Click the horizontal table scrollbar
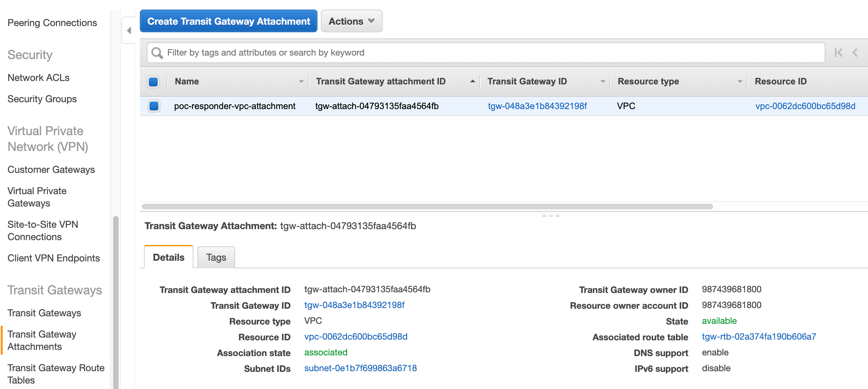The width and height of the screenshot is (868, 389). pos(427,207)
